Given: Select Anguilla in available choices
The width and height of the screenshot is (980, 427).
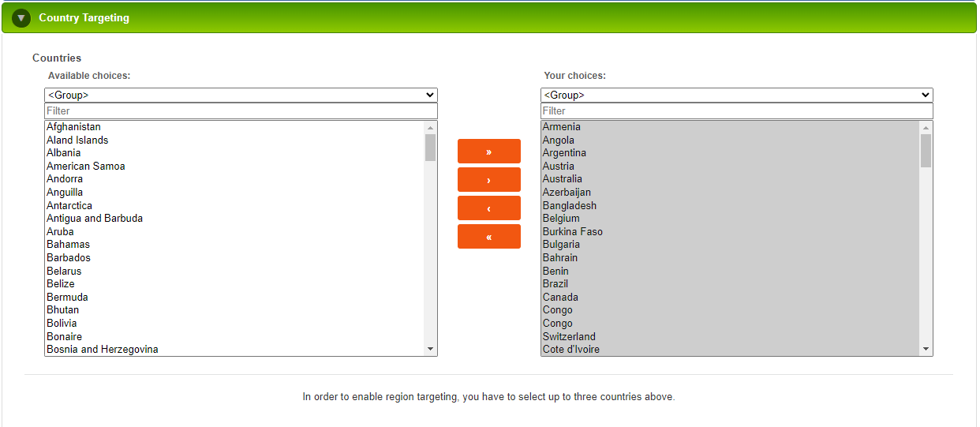Looking at the screenshot, I should (x=234, y=193).
